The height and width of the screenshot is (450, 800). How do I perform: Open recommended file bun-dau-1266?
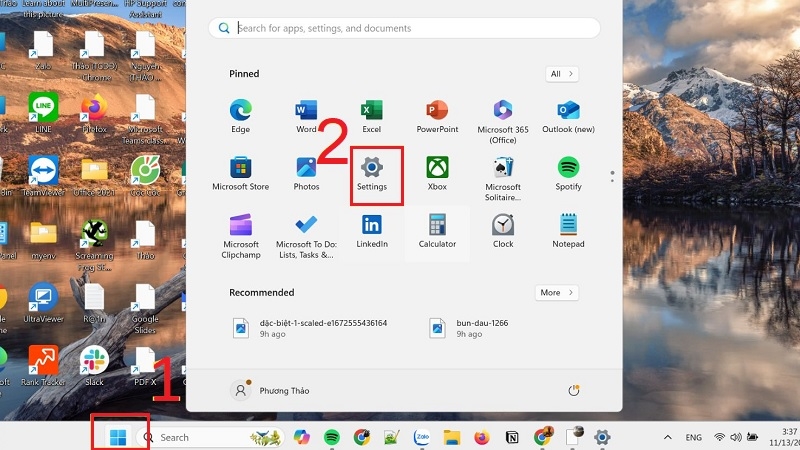coord(469,328)
